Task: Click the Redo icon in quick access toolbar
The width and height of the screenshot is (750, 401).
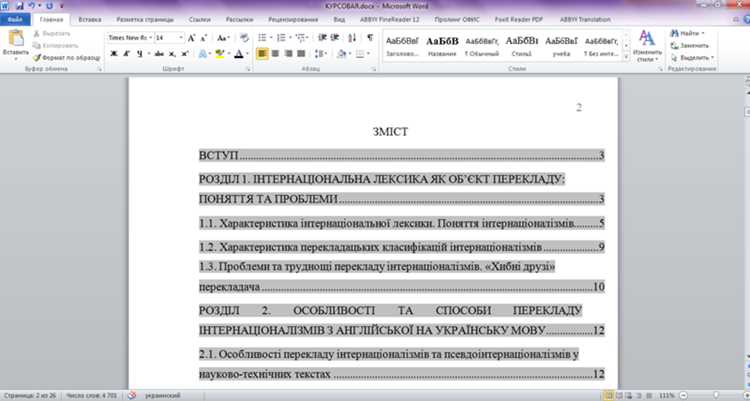Action: click(x=49, y=6)
